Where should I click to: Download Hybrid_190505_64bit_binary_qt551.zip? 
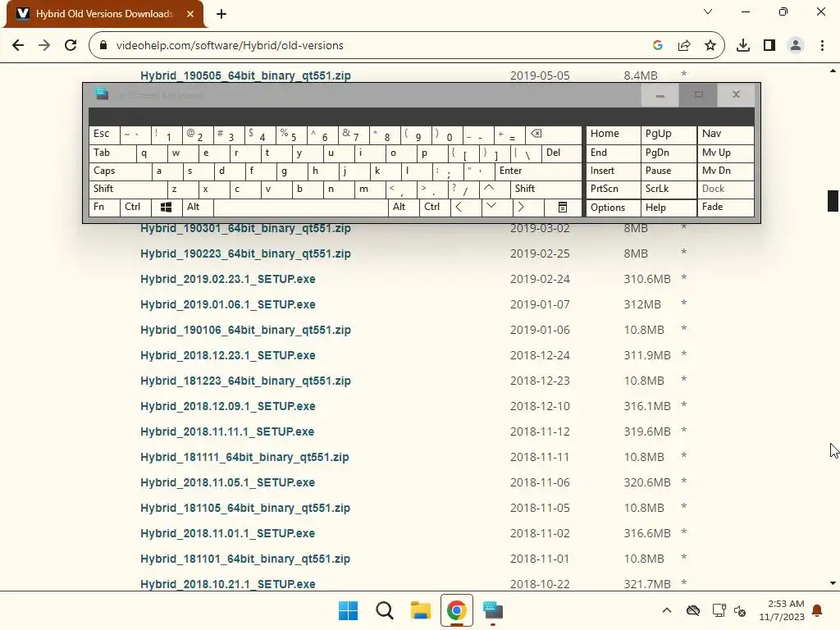245,75
